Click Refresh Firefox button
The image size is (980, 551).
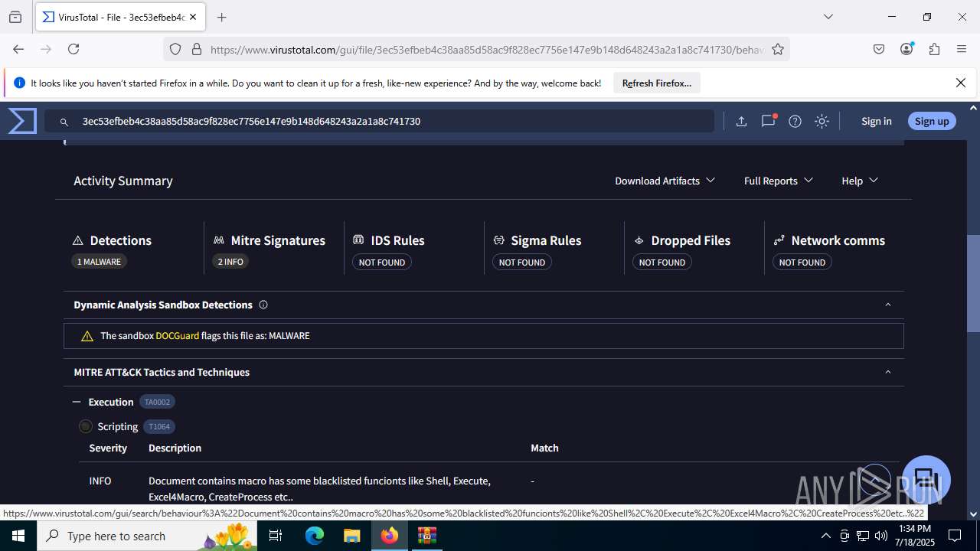[x=657, y=83]
